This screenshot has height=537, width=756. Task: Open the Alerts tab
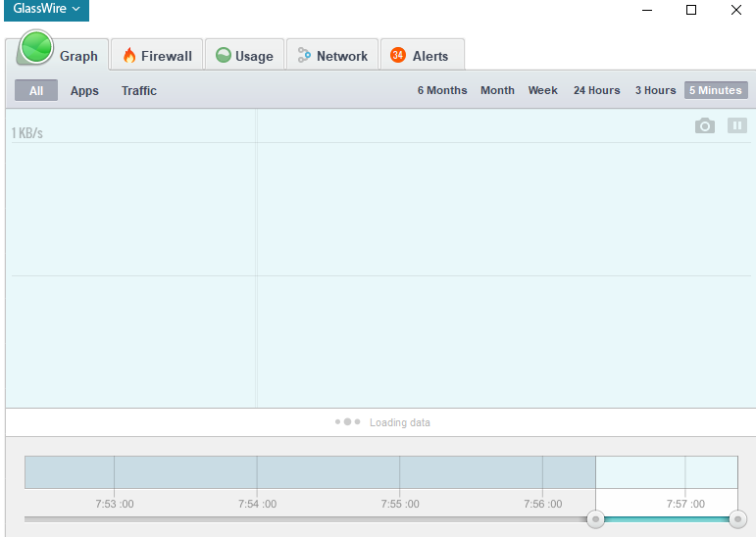coord(421,56)
